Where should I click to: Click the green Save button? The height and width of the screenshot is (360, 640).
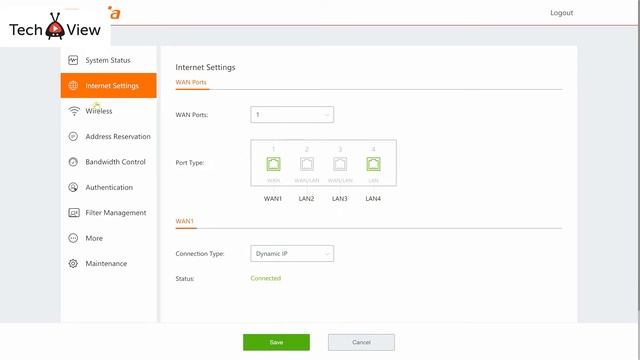click(276, 342)
